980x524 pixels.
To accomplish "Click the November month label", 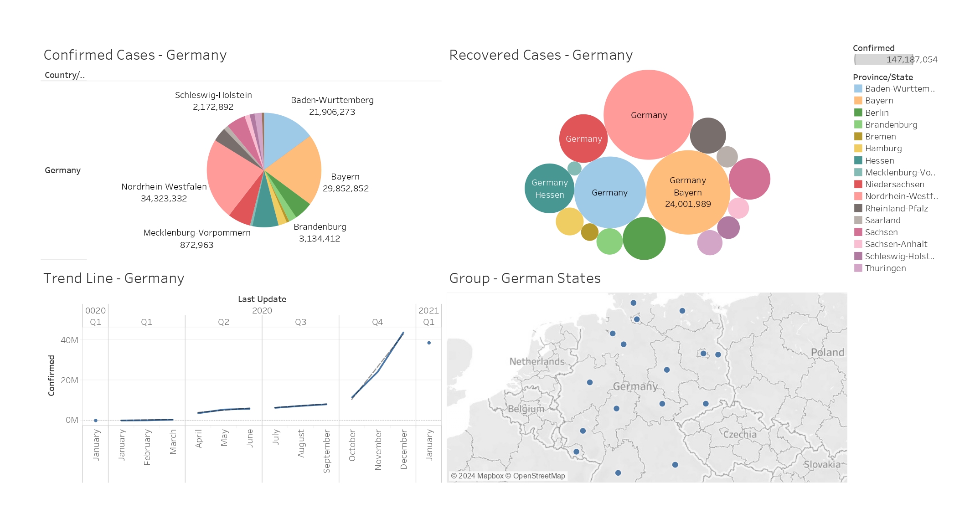I will point(378,450).
